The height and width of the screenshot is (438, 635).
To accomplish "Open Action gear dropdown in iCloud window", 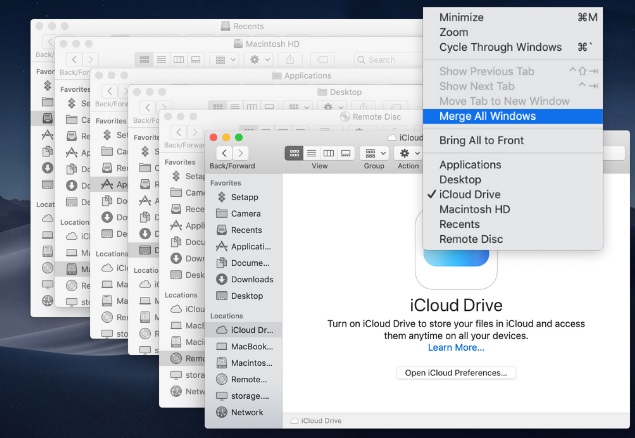I will pos(408,153).
